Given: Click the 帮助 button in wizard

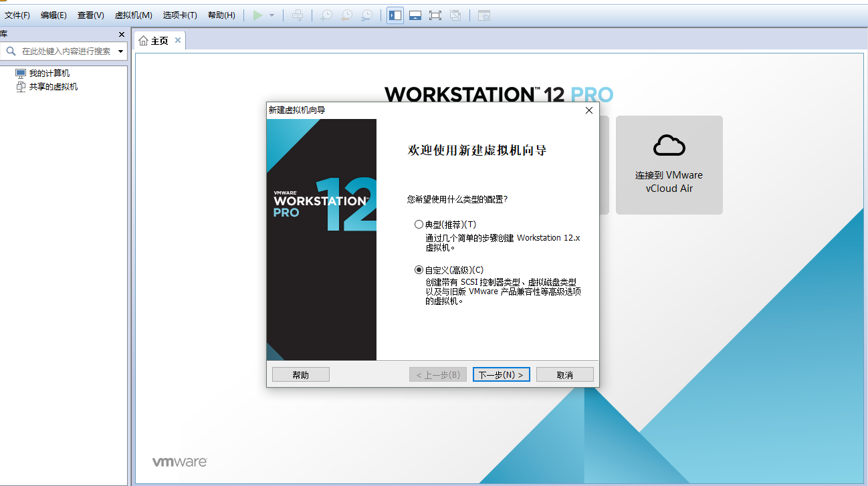Looking at the screenshot, I should [301, 374].
